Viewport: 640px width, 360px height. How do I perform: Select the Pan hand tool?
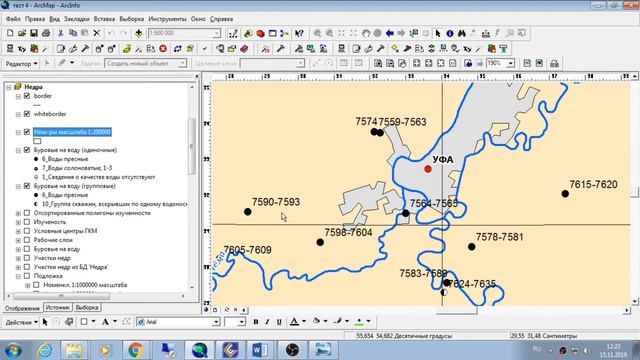click(366, 33)
